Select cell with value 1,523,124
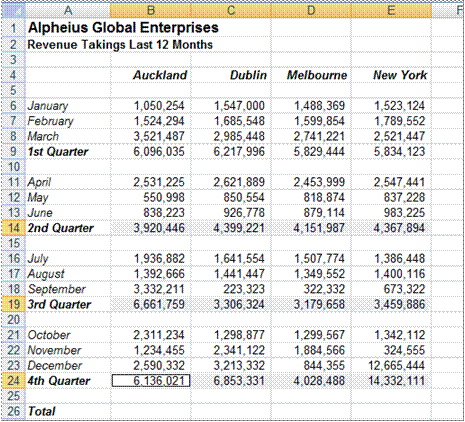This screenshot has height=422, width=465. tap(391, 106)
